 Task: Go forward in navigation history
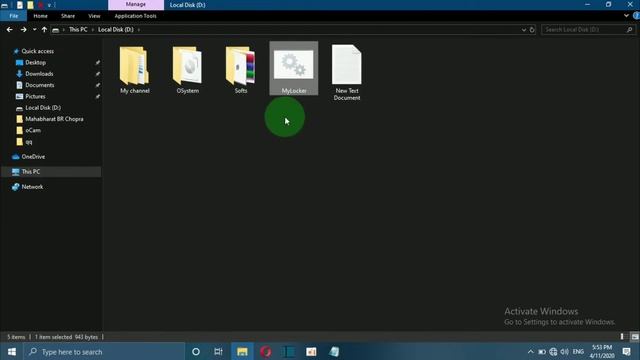point(23,29)
